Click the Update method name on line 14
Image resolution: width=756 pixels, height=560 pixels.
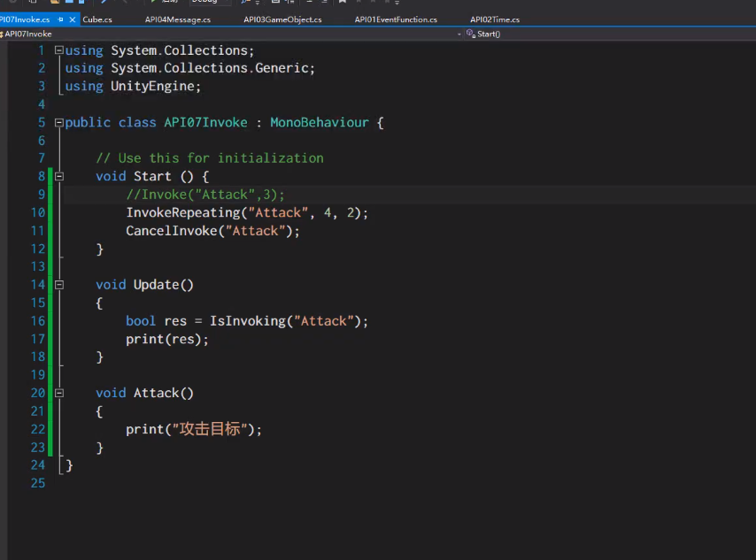pyautogui.click(x=156, y=285)
